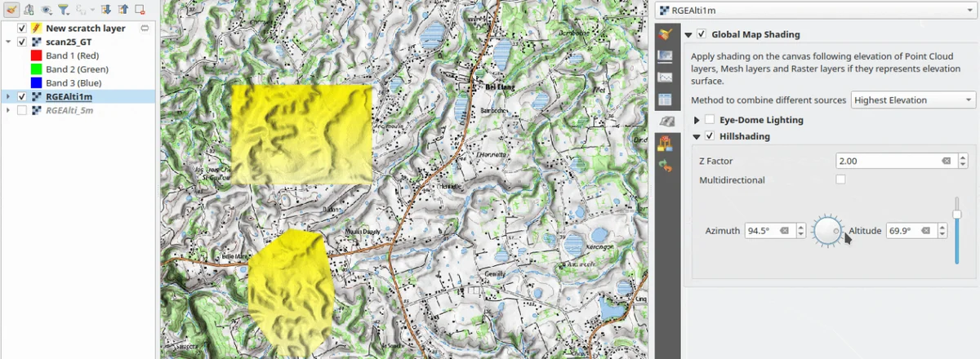Open the Layer Styling panel brush icon
Image resolution: width=980 pixels, height=359 pixels.
coord(12,10)
